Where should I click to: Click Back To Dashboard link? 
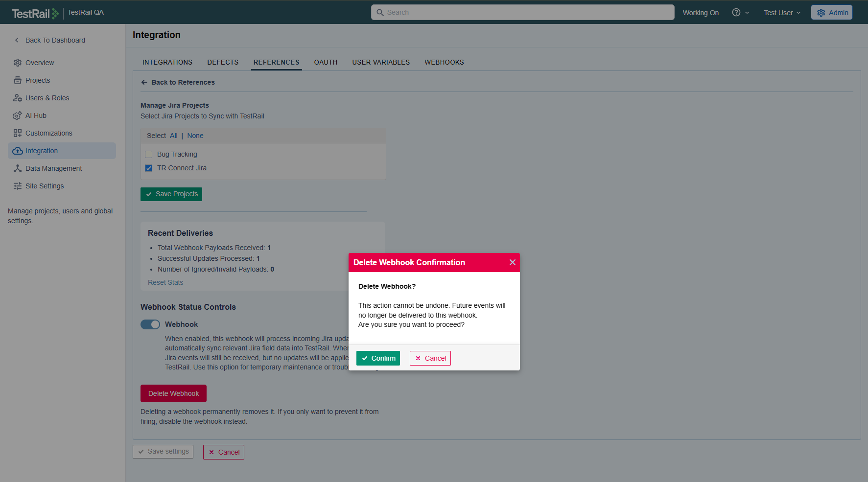click(x=55, y=40)
